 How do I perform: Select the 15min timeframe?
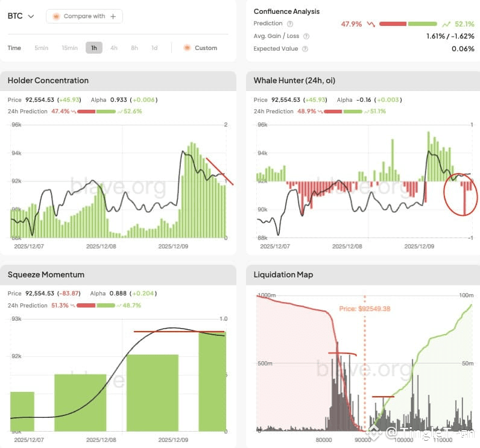69,48
